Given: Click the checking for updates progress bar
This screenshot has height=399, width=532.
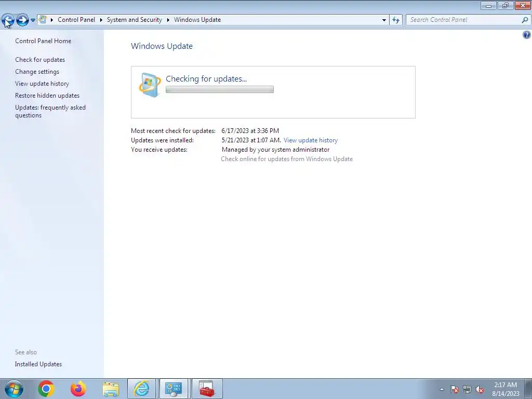Looking at the screenshot, I should click(x=220, y=89).
